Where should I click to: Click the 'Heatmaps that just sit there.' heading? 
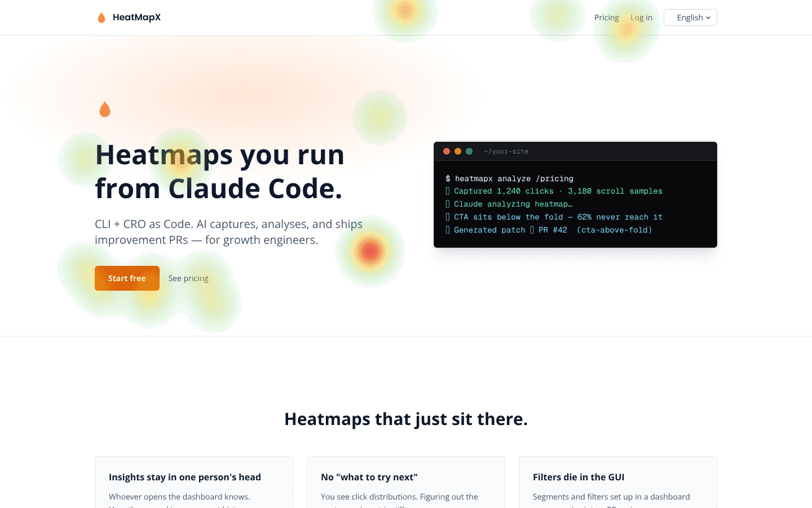(406, 419)
